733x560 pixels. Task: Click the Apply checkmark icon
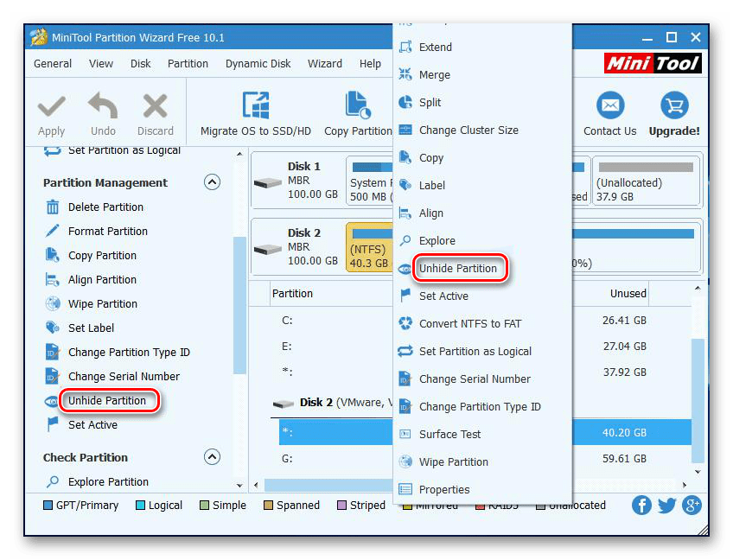coord(51,108)
